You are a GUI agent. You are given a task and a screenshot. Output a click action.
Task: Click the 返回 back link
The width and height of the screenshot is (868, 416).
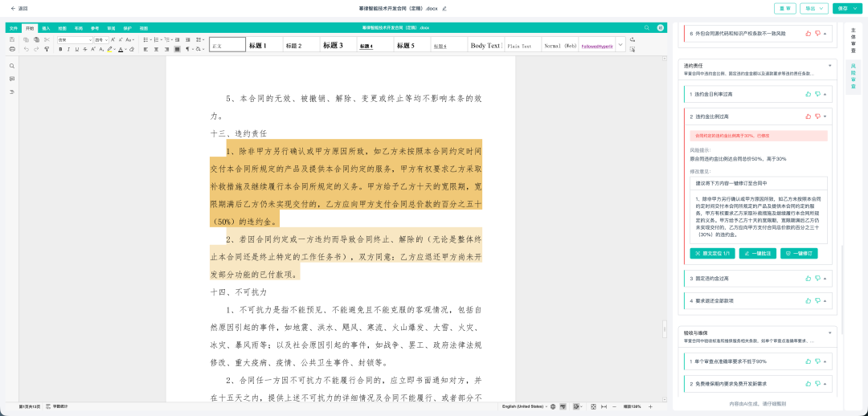[x=18, y=8]
